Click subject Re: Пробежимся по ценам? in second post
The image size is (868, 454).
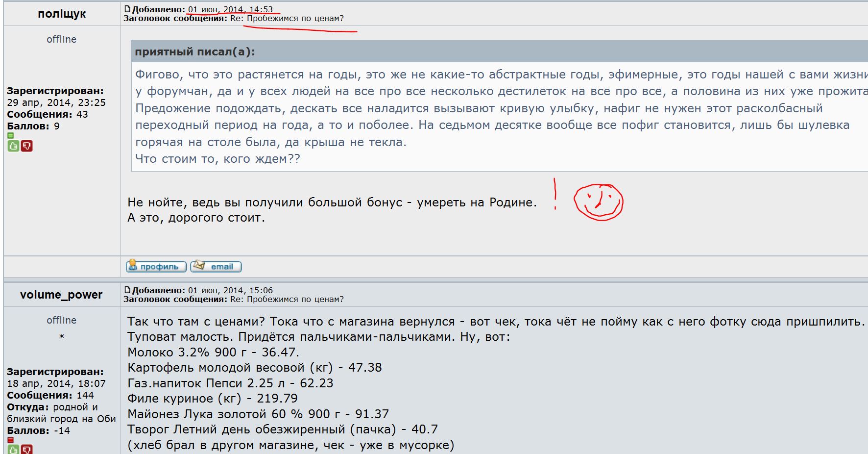coord(287,299)
